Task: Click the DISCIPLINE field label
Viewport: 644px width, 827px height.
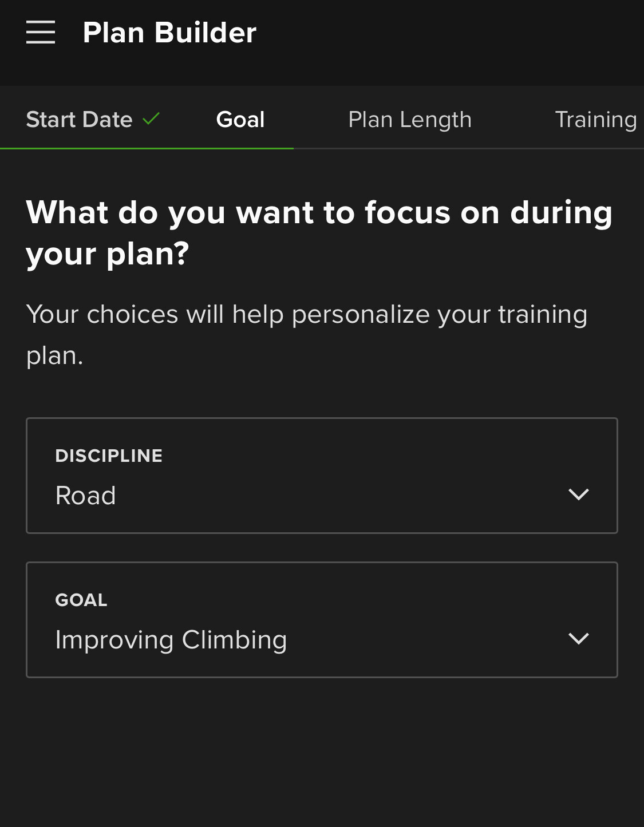Action: (109, 456)
